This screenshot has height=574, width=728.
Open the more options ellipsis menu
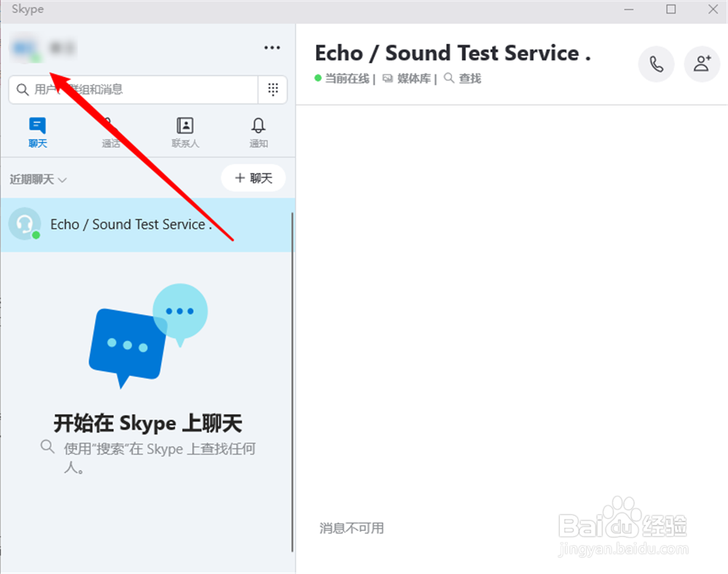tap(272, 47)
